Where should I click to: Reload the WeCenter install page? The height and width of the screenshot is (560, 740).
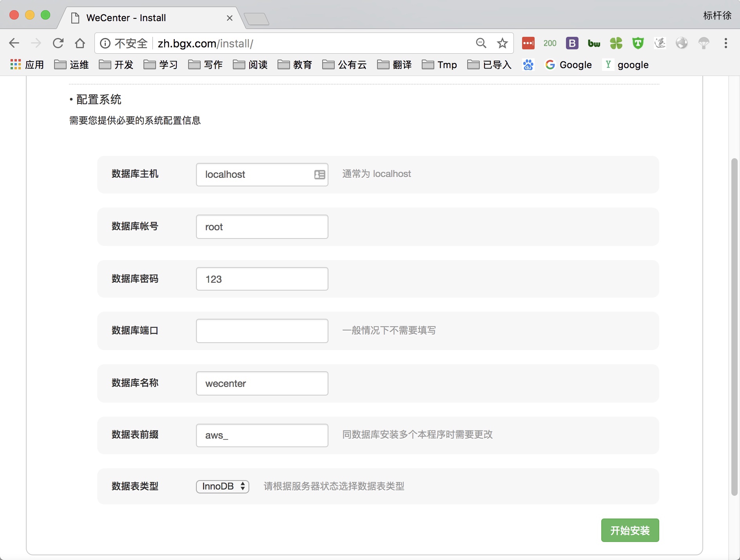click(58, 43)
